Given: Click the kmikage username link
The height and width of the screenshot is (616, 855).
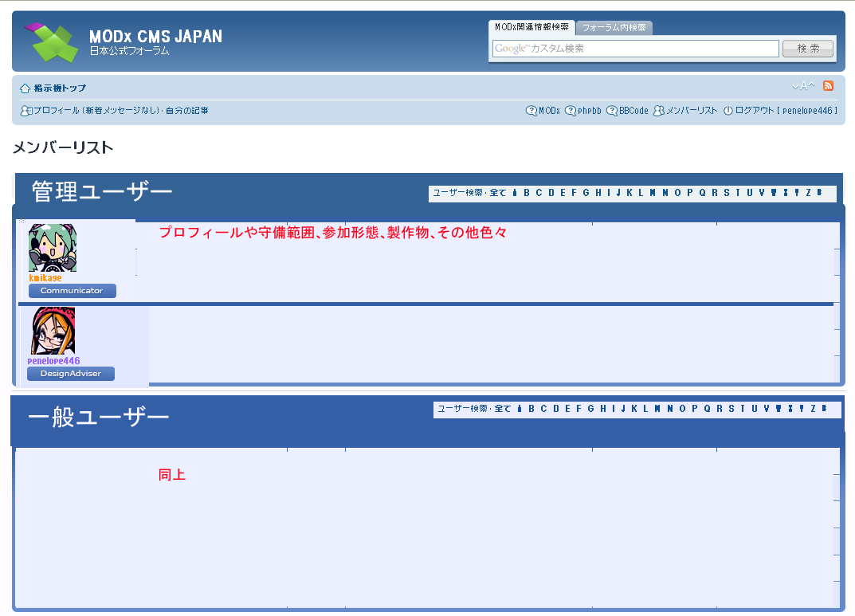Looking at the screenshot, I should pyautogui.click(x=45, y=278).
